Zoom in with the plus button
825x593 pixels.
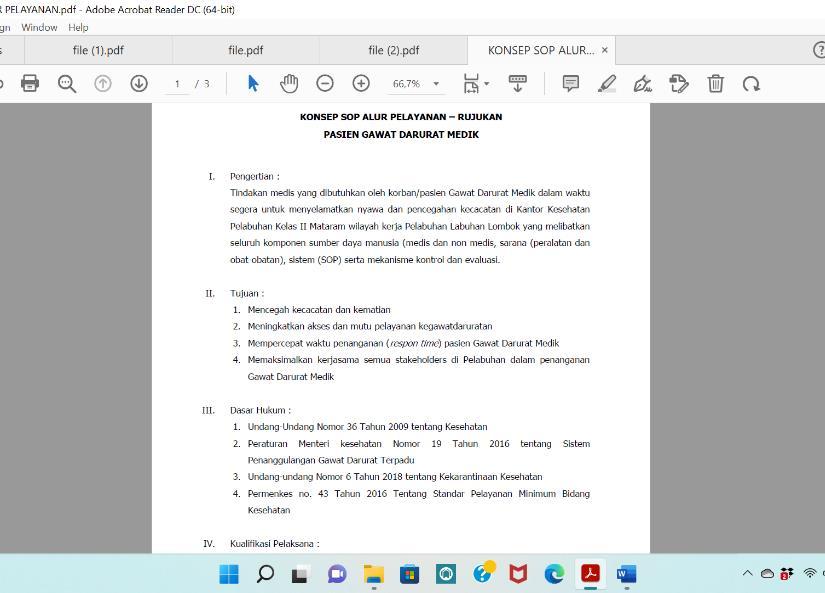pos(361,83)
